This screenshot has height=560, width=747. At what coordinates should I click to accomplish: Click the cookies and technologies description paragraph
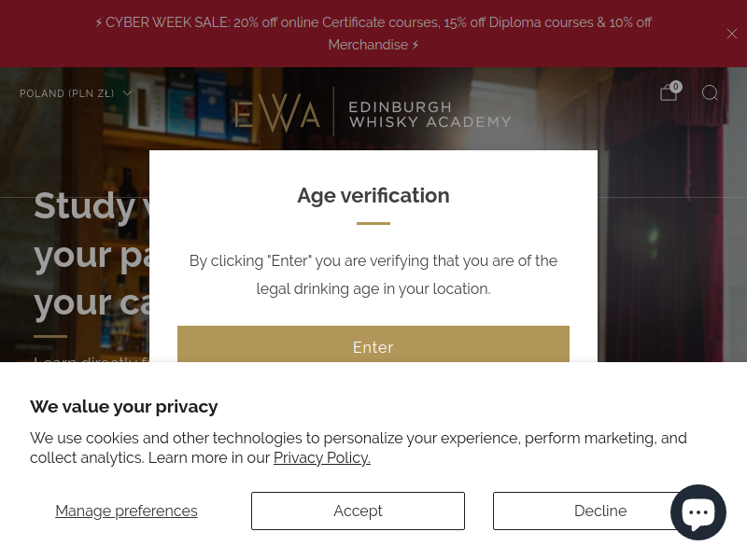click(359, 448)
